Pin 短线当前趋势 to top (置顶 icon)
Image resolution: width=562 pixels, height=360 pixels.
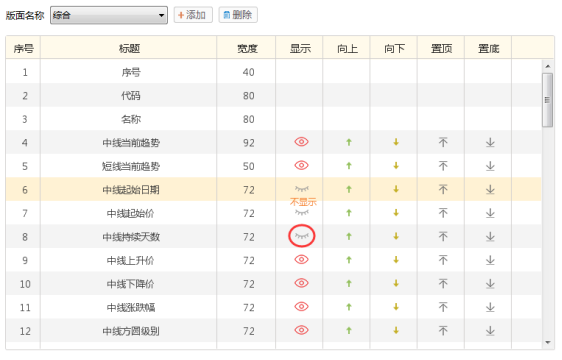[x=443, y=166]
